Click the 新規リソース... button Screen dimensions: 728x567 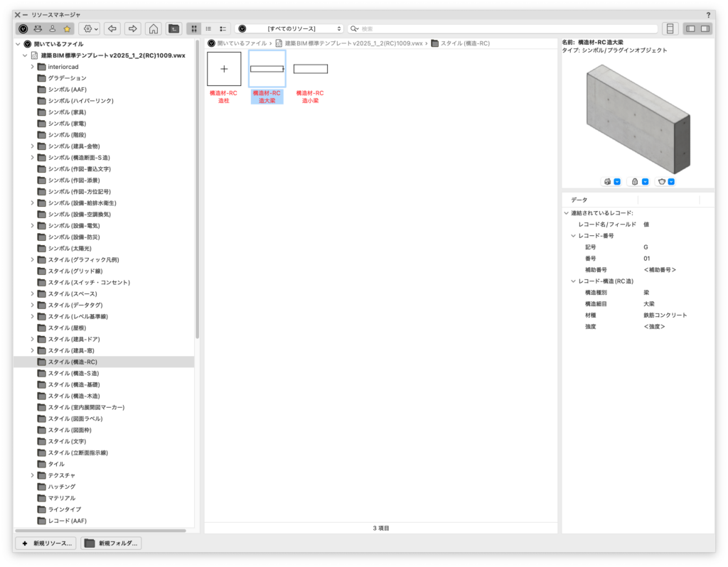coord(44,543)
